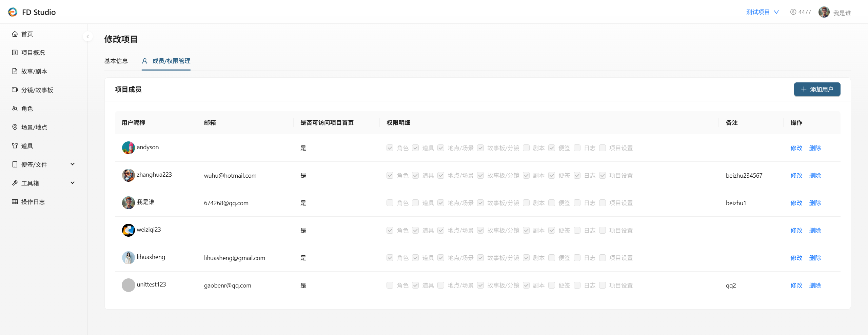
Task: Click the FD Studio logo icon
Action: 13,12
